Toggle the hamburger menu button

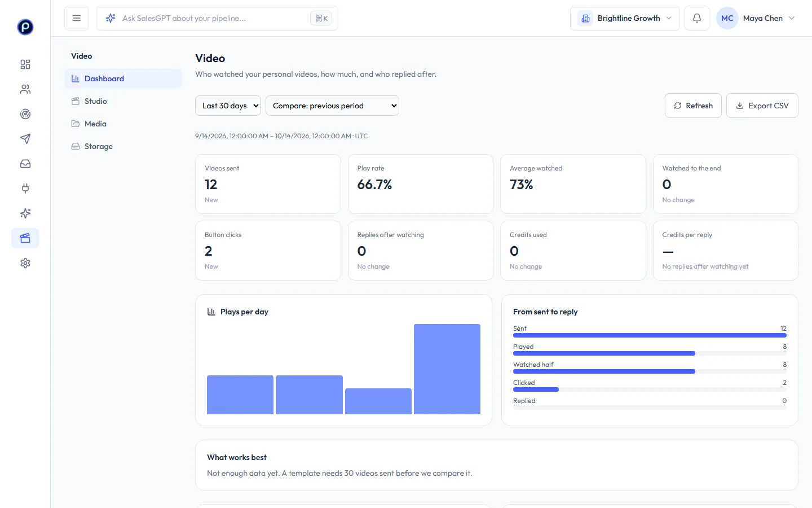tap(77, 18)
